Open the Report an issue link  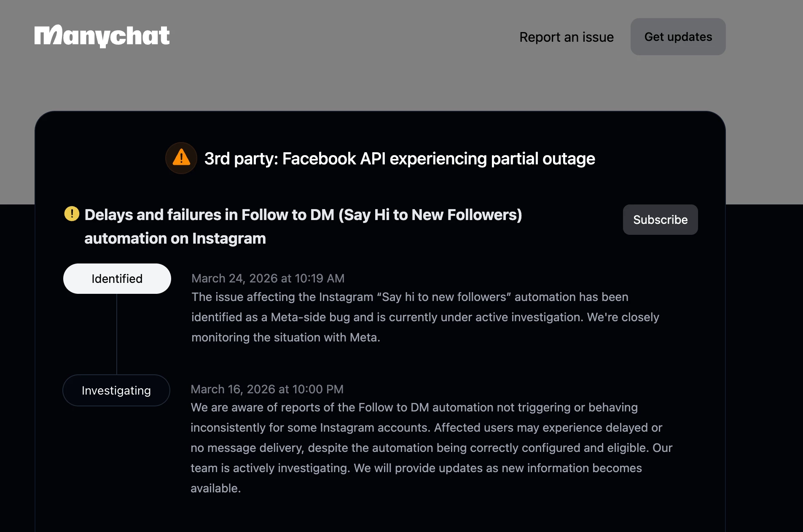click(x=566, y=37)
